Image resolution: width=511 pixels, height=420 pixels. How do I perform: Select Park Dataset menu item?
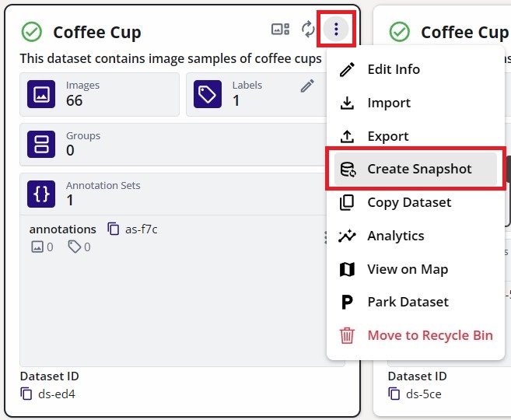[x=415, y=302]
